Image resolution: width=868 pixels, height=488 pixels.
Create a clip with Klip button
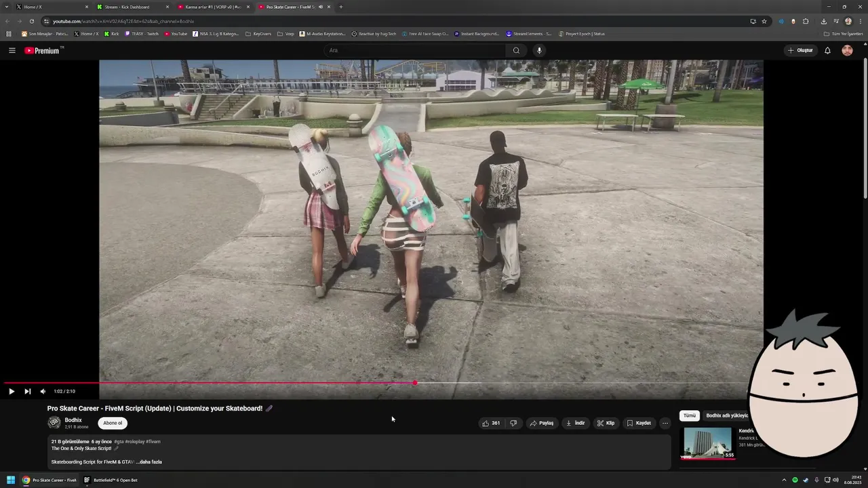click(x=606, y=423)
